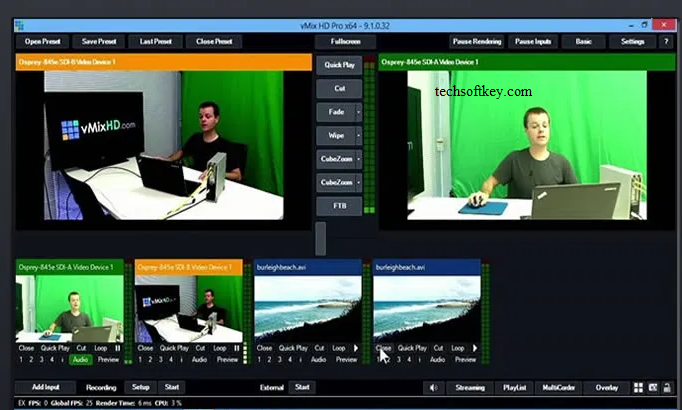Open info settings icon for SDI-A input
682x410 pixels.
pos(62,360)
